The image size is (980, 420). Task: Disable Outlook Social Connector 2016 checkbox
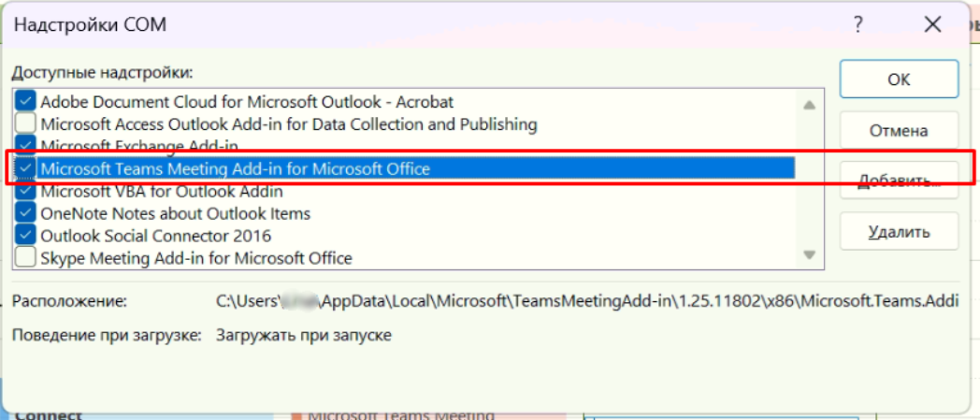pyautogui.click(x=25, y=235)
